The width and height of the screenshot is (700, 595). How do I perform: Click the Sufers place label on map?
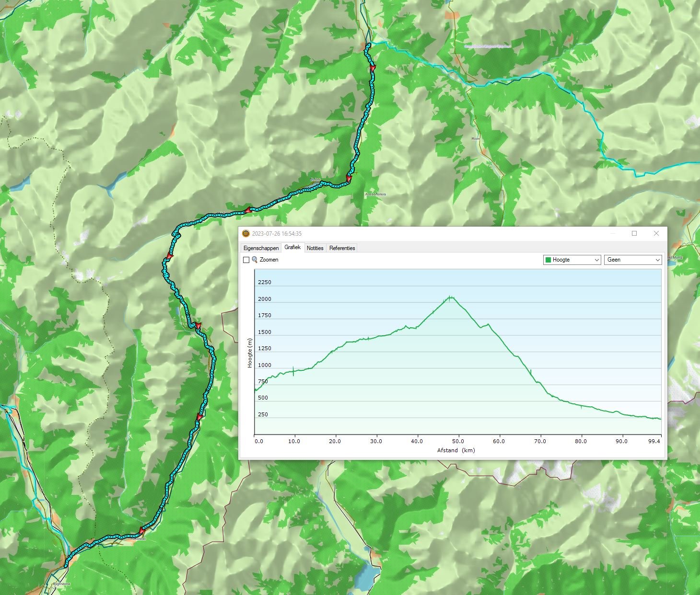315,180
